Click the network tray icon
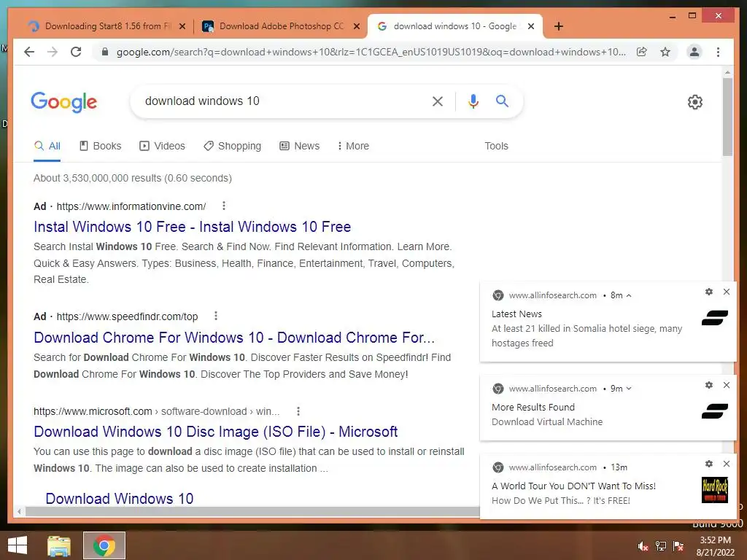 tap(661, 546)
